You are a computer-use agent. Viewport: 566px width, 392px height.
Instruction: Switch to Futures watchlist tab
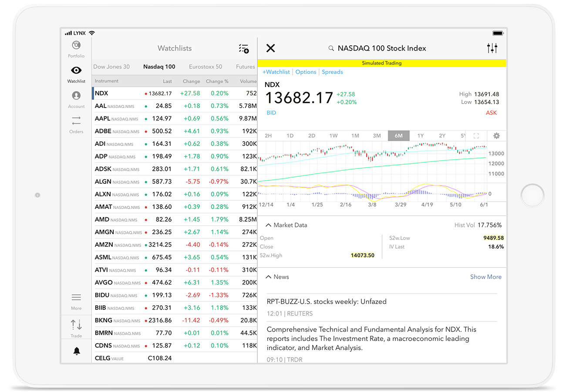[x=246, y=67]
